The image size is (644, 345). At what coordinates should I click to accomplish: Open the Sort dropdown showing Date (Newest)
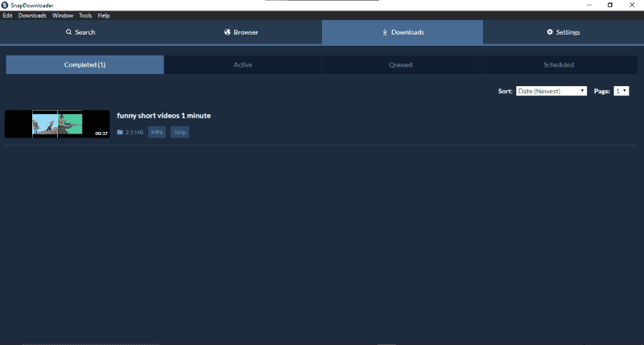coord(551,91)
